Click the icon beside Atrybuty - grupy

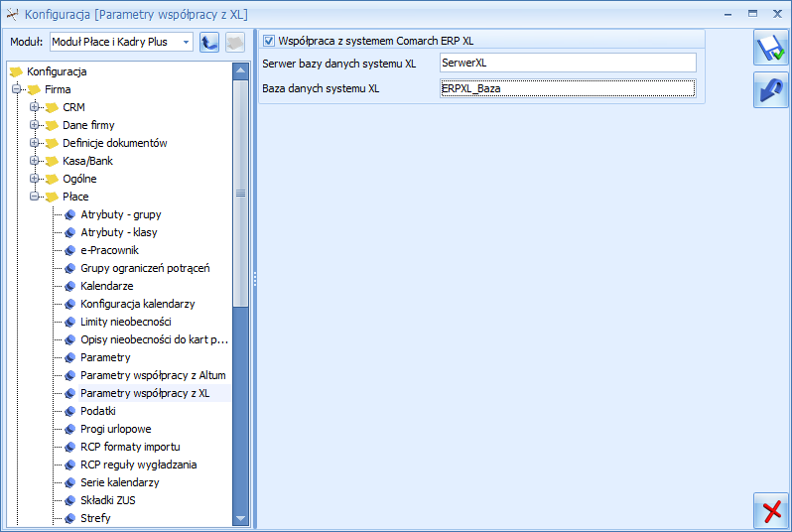pyautogui.click(x=70, y=214)
